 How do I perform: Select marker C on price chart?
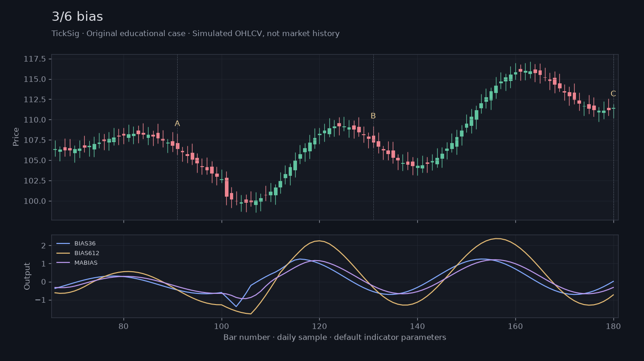tap(613, 94)
